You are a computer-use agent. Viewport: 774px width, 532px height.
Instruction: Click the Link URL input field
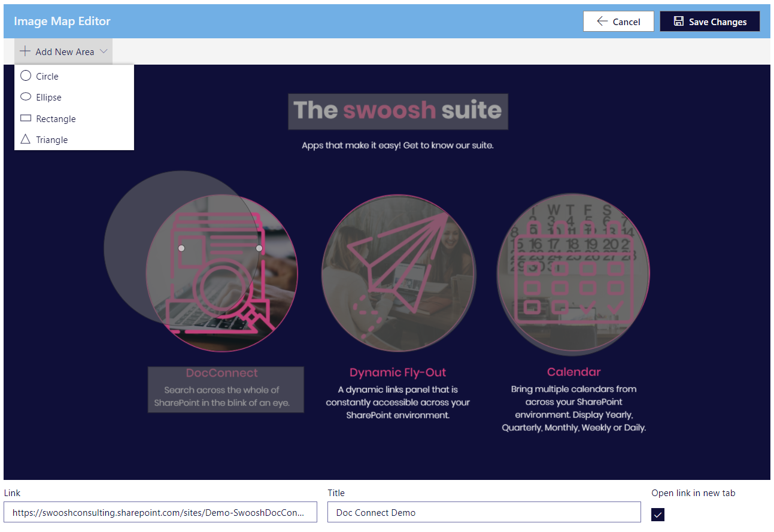pos(160,512)
